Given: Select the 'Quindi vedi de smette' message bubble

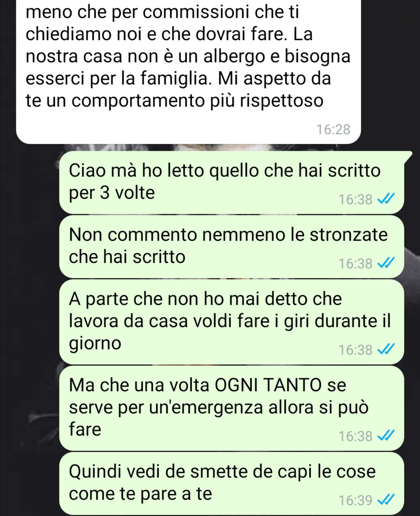Looking at the screenshot, I should [231, 483].
